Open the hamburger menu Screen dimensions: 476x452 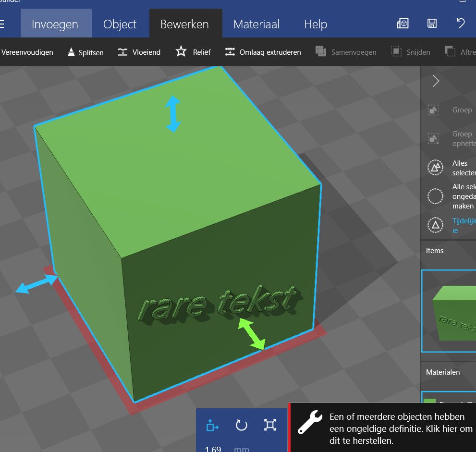point(2,24)
